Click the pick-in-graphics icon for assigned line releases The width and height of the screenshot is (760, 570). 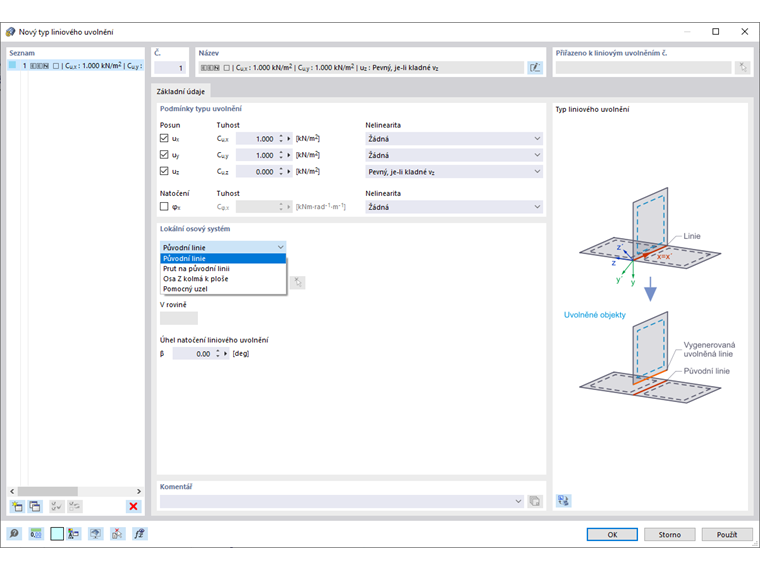743,67
